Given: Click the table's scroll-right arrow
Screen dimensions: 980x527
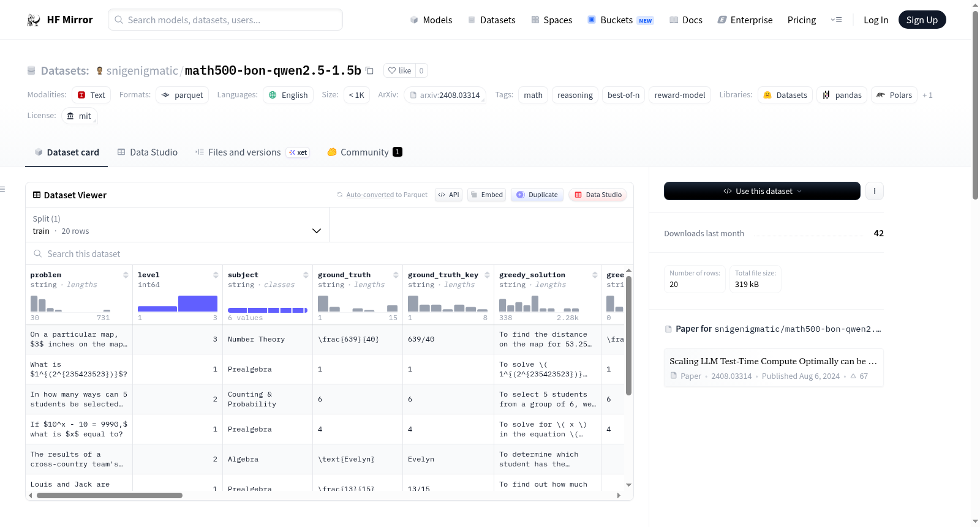Looking at the screenshot, I should [x=619, y=495].
